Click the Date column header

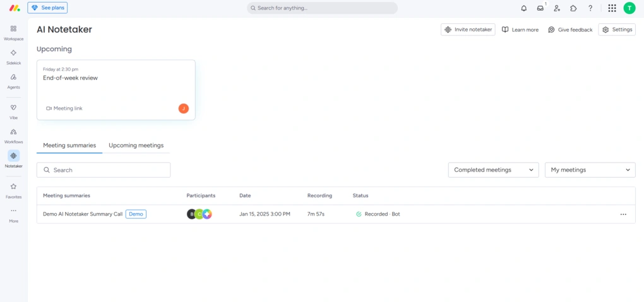245,195
